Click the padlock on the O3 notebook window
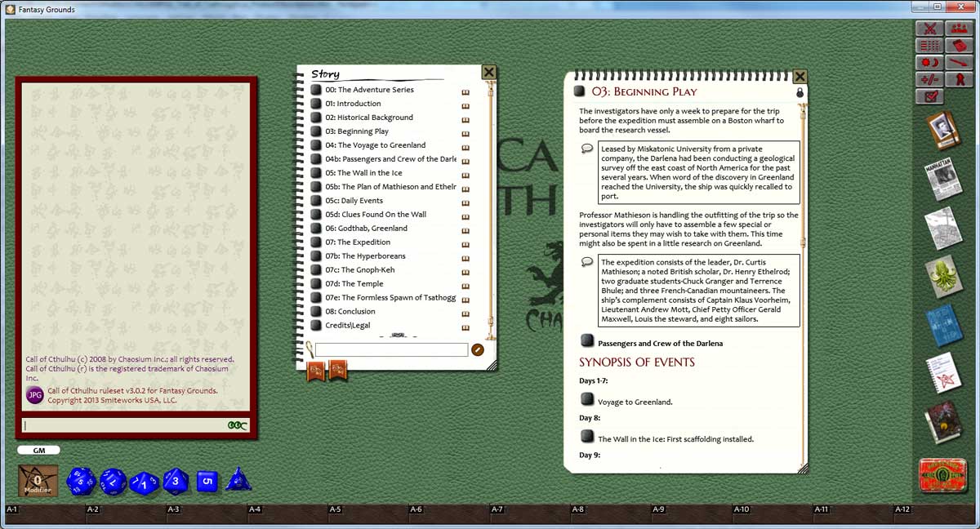 click(x=799, y=92)
